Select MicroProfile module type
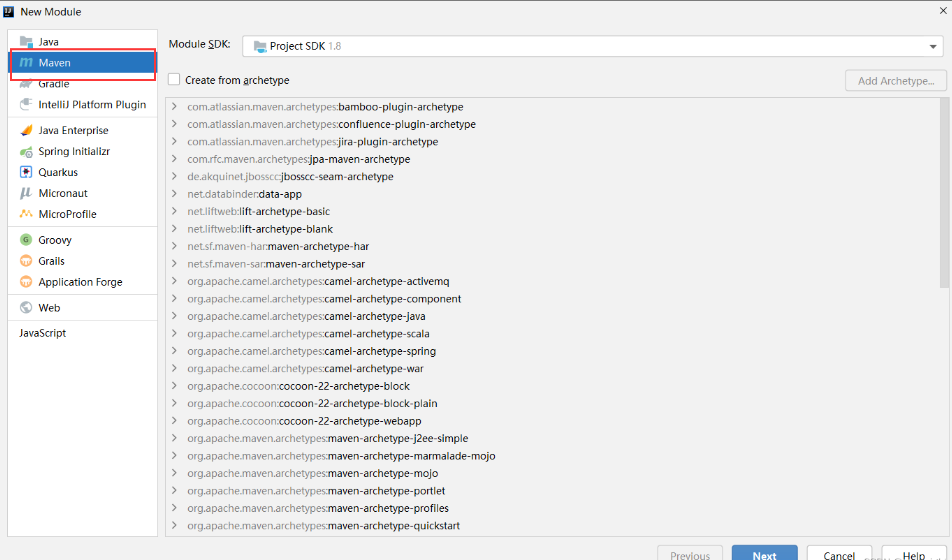This screenshot has width=952, height=560. (83, 214)
